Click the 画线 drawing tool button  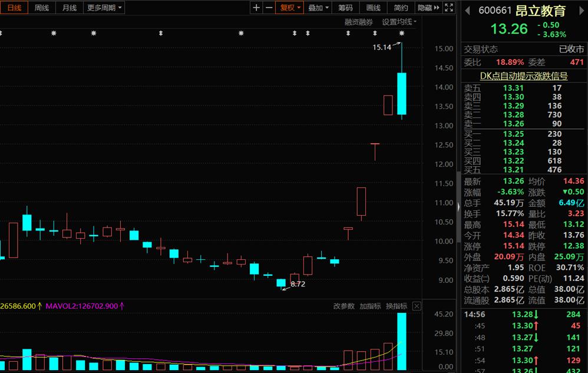(373, 8)
